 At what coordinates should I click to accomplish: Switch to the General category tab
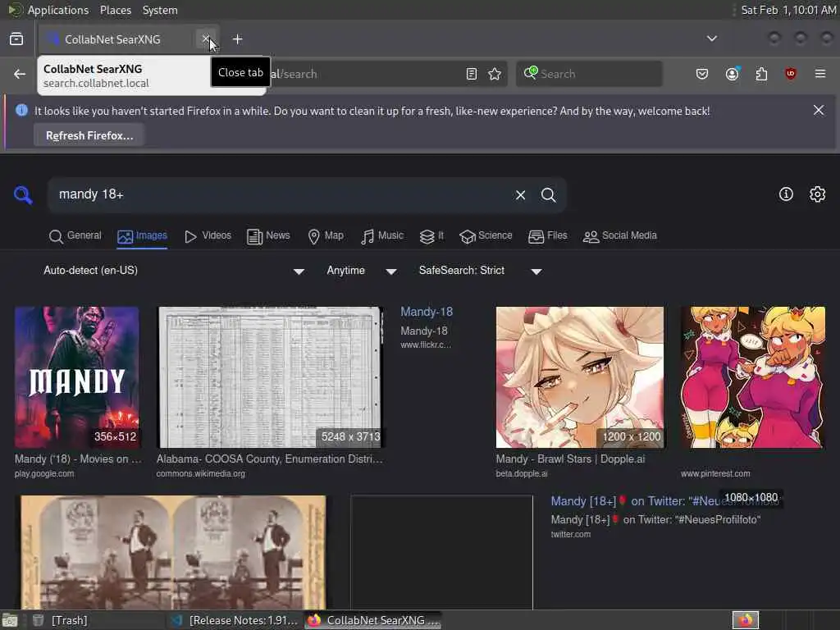coord(75,235)
